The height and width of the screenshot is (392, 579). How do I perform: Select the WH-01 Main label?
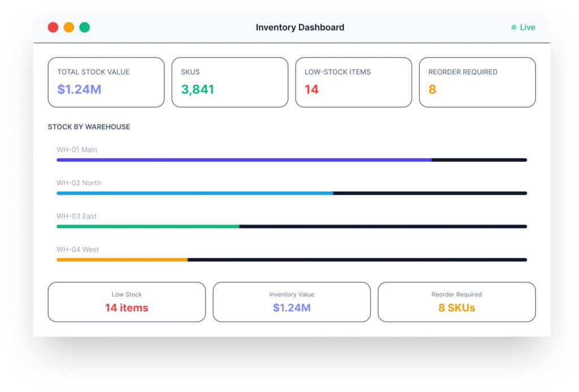(x=77, y=150)
